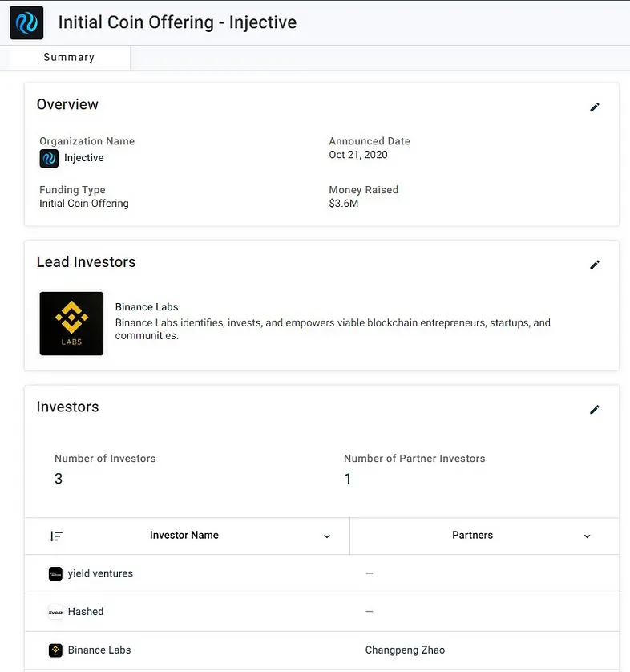This screenshot has width=630, height=672.
Task: Click the page title Initial Coin Offering - Injective
Action: (177, 22)
